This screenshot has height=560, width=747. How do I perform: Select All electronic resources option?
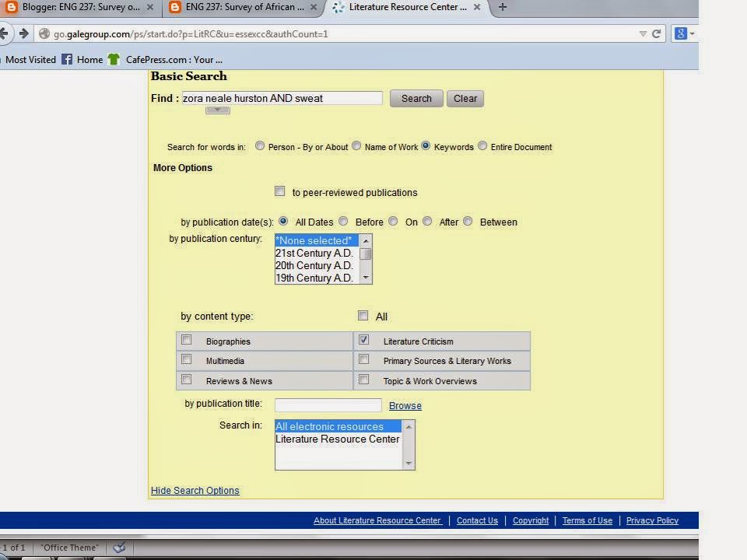click(338, 426)
